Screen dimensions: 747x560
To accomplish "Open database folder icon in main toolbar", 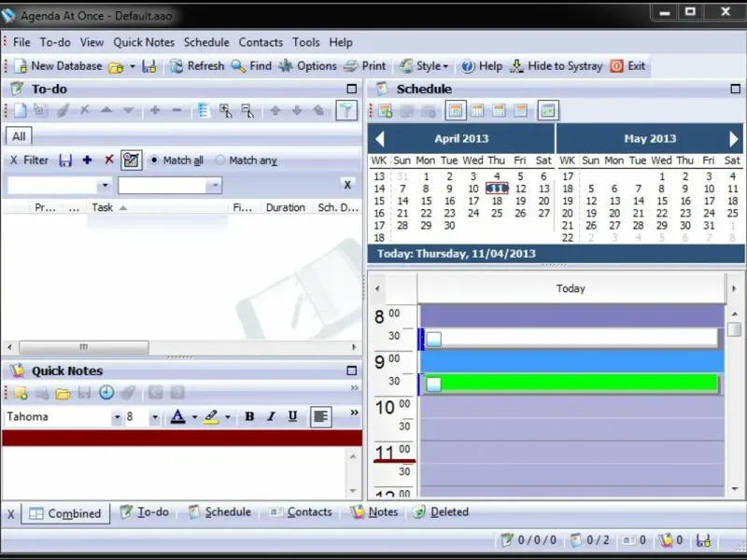I will click(116, 66).
